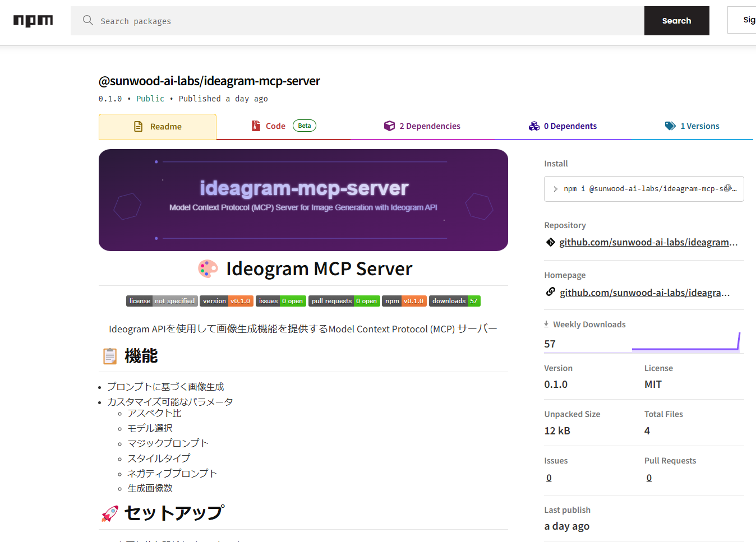Copy the npm install command icon
The width and height of the screenshot is (756, 542).
pos(728,188)
